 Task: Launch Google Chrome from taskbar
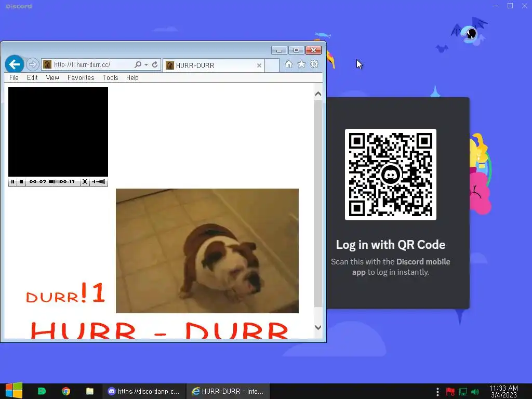(x=66, y=391)
